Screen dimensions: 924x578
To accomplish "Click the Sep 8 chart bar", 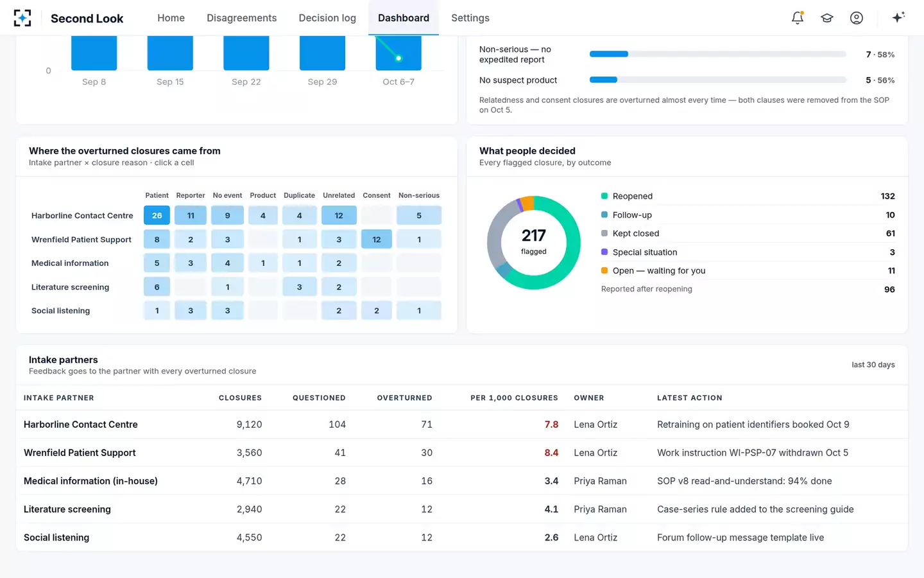I will (94, 53).
